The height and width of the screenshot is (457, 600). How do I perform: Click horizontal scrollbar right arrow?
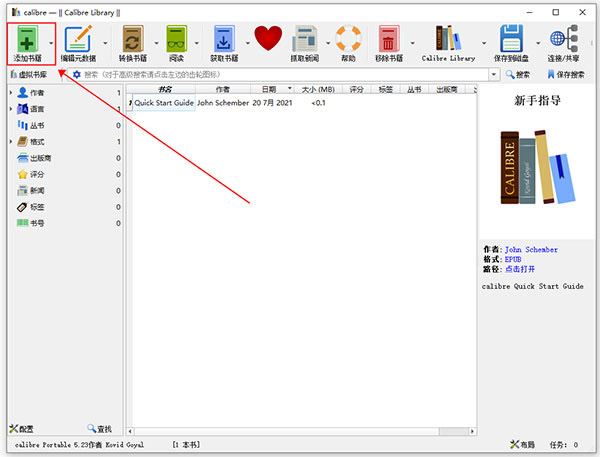473,431
